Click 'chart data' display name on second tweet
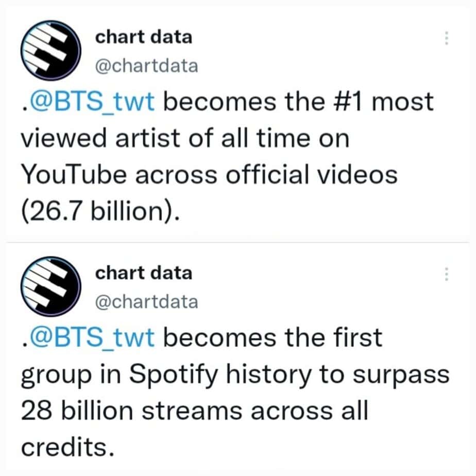Screen dimensions: 476x476 coord(143,273)
